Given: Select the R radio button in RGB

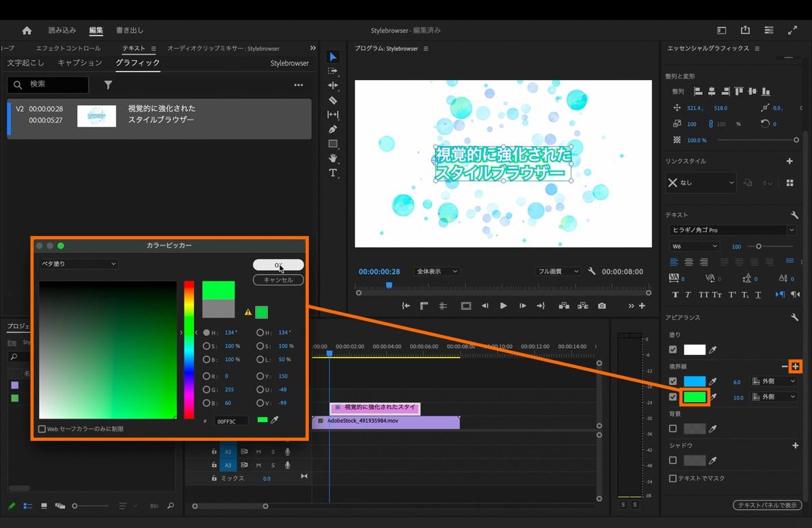Looking at the screenshot, I should click(x=206, y=376).
